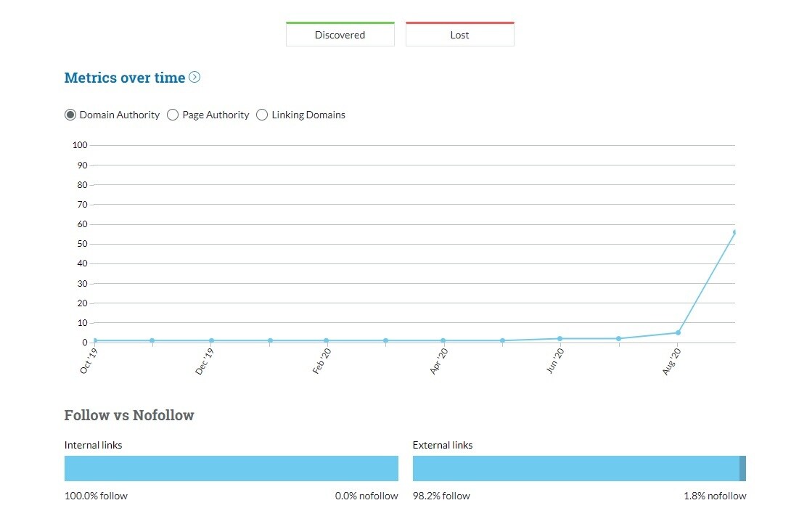Click the "1.8% nofollow" label
Image resolution: width=799 pixels, height=532 pixels.
coord(715,496)
